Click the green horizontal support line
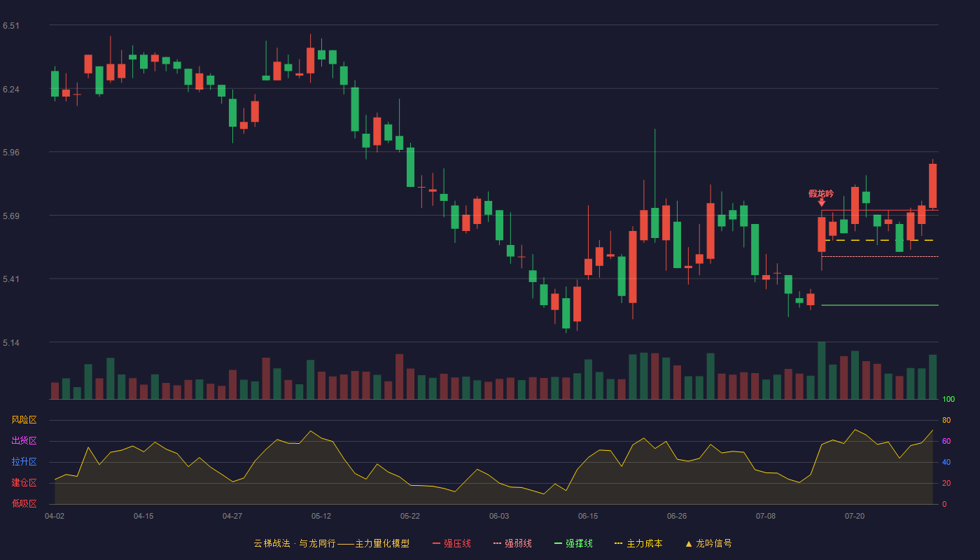 880,305
